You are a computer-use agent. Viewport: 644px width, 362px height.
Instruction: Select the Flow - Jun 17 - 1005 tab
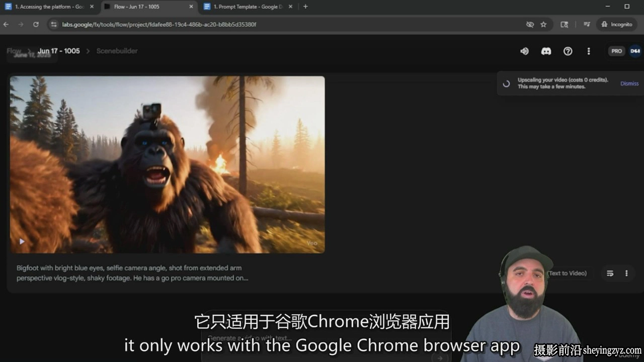pos(148,7)
